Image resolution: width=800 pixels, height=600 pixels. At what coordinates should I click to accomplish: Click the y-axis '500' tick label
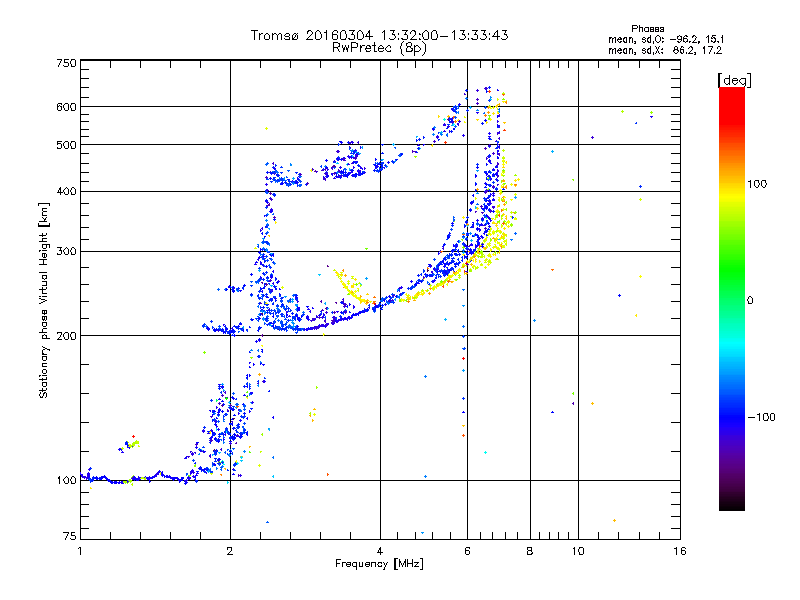pyautogui.click(x=66, y=145)
